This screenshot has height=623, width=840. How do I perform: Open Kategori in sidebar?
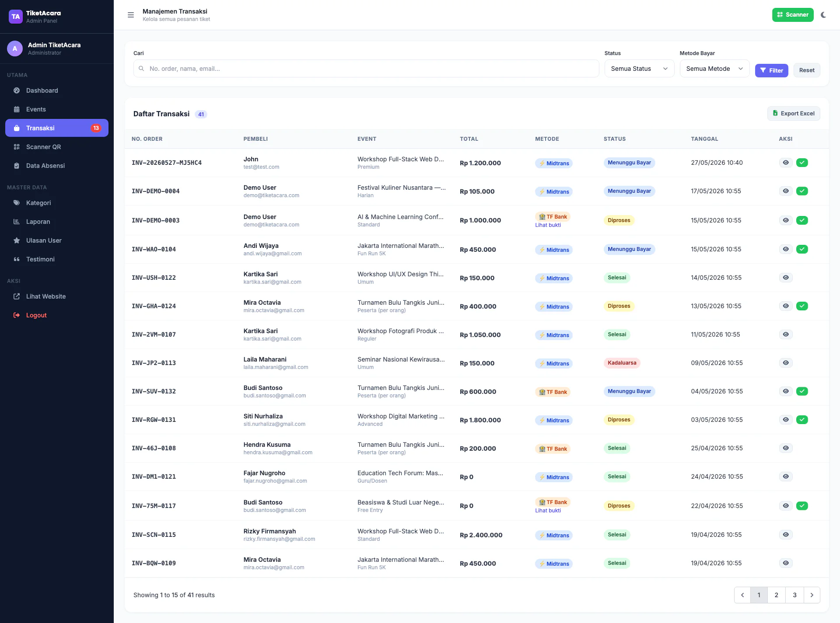(x=57, y=203)
